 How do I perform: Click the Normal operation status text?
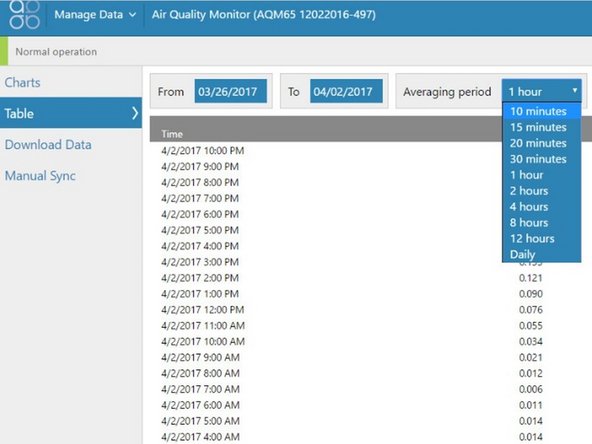point(56,52)
